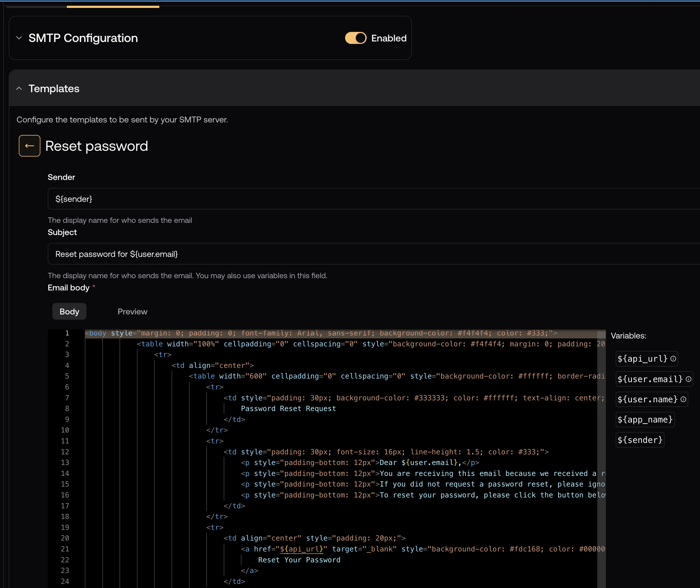
Task: Click info icon next to ${user.name}
Action: pyautogui.click(x=683, y=399)
